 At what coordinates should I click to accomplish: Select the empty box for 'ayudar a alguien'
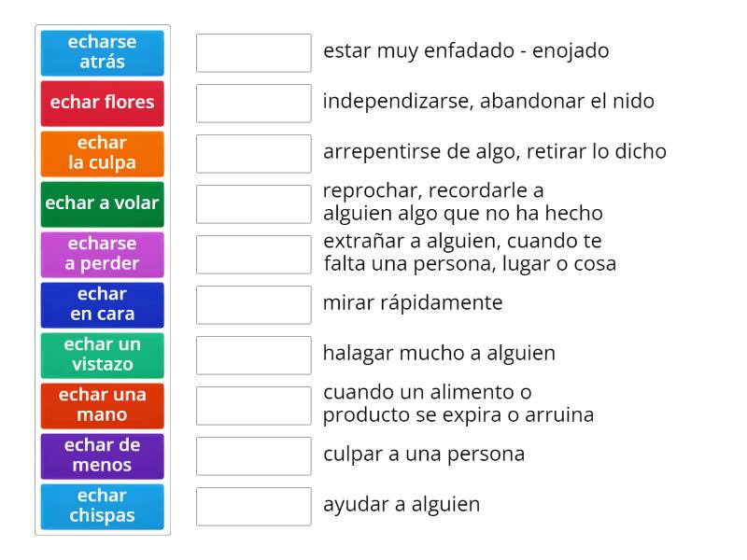(x=254, y=507)
